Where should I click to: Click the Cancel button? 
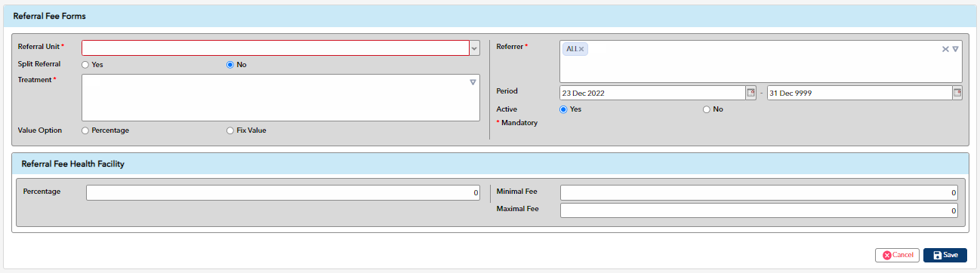pos(897,255)
